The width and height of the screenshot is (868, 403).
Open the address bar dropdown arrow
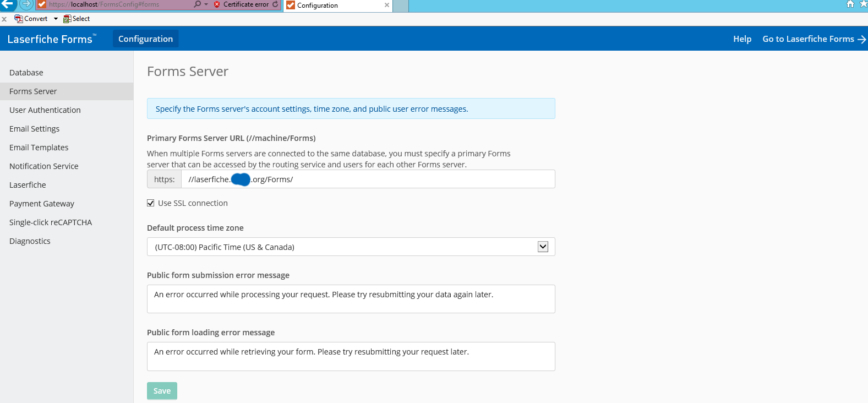[206, 4]
